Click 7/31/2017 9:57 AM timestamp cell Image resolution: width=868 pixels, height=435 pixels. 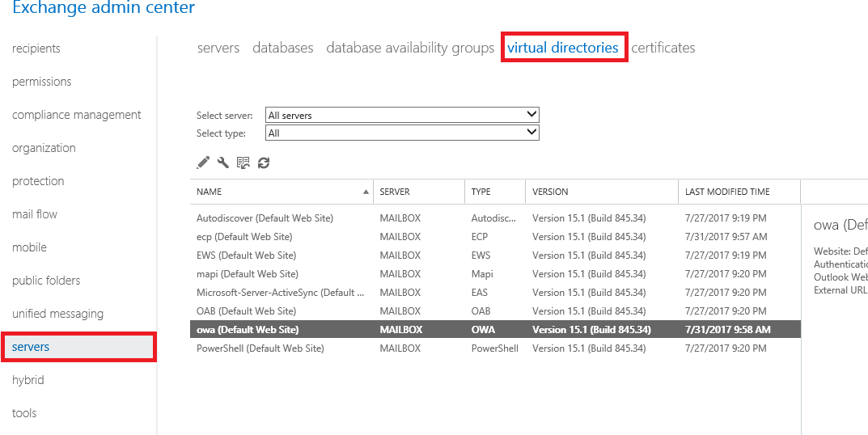726,237
